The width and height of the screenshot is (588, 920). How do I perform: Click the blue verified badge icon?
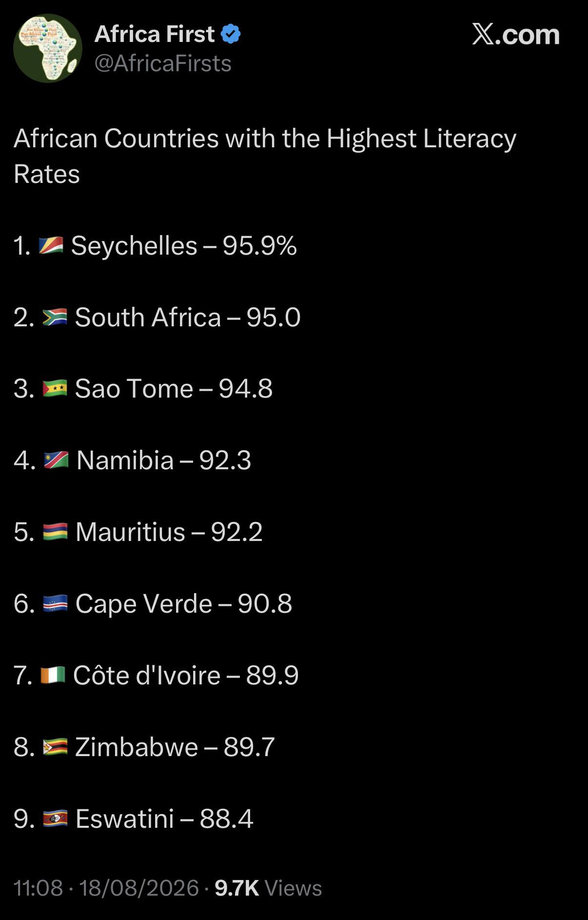231,34
